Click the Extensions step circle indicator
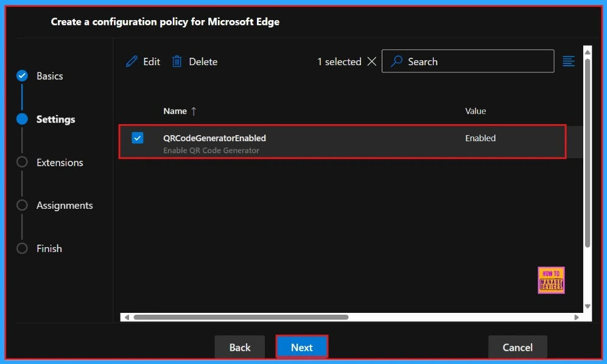This screenshot has height=364, width=607. pos(22,162)
